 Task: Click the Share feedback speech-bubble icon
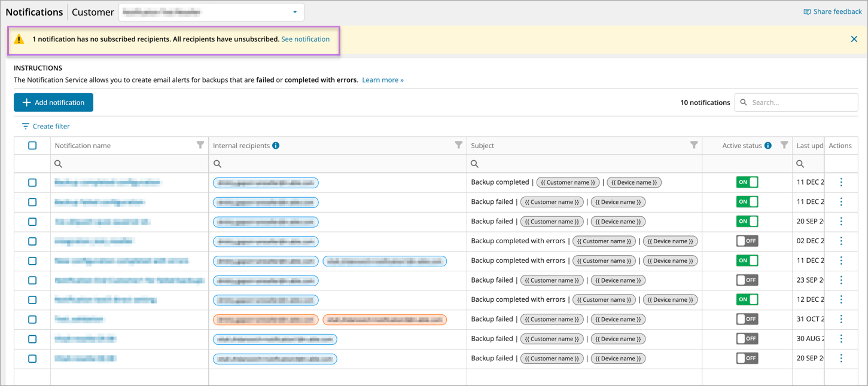[x=807, y=12]
